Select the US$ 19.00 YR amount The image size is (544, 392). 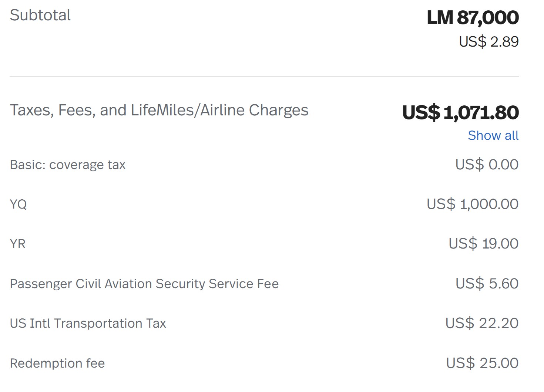coord(483,244)
